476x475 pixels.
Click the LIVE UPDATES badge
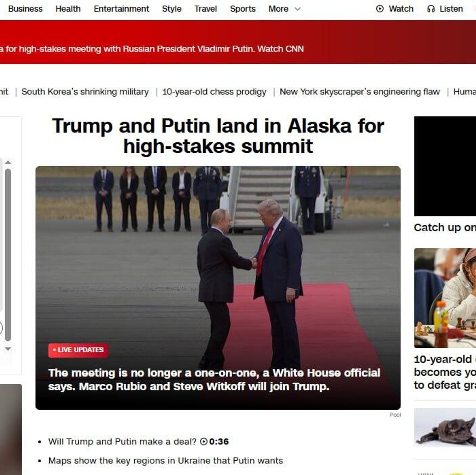tap(78, 350)
